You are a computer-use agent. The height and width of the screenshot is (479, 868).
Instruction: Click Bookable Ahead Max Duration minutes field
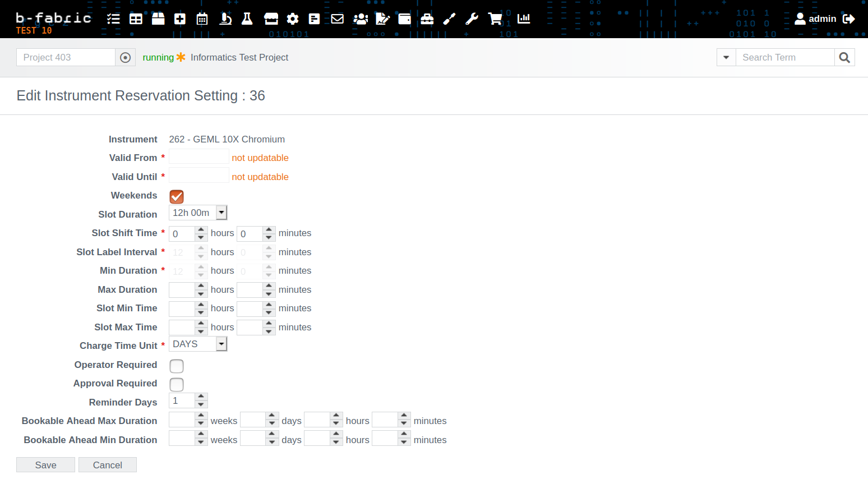point(391,420)
